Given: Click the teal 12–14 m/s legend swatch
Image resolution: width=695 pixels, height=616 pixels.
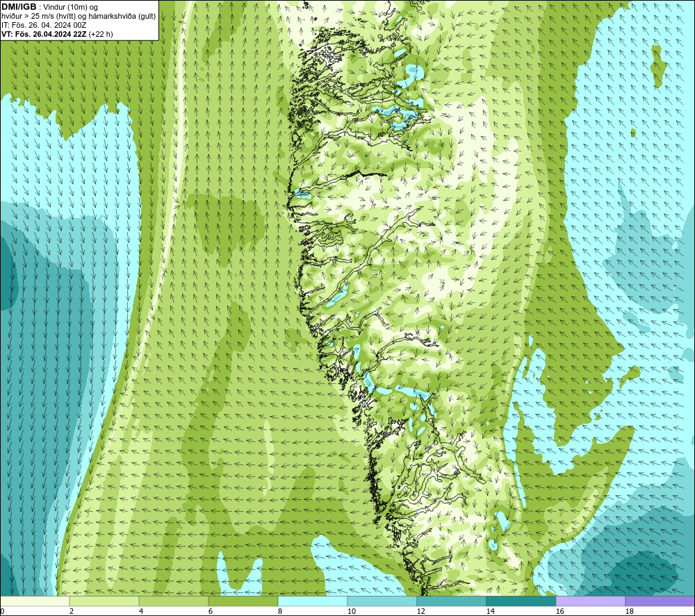Looking at the screenshot, I should [451, 601].
